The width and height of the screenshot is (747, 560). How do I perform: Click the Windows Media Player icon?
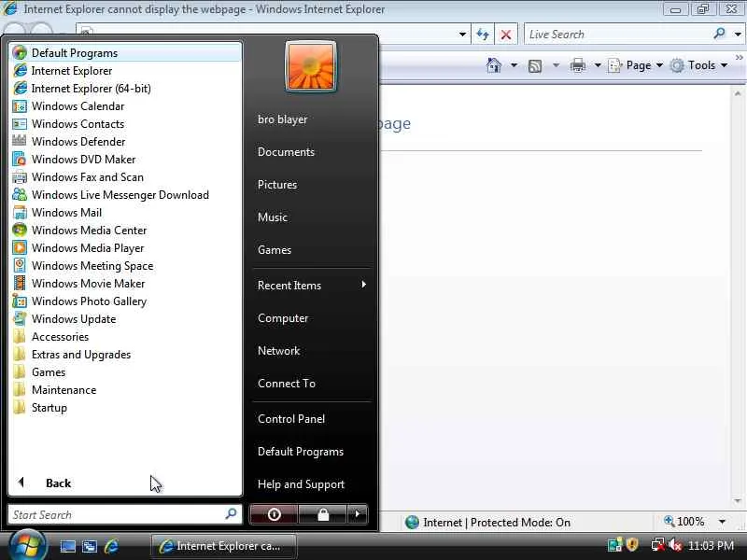20,247
